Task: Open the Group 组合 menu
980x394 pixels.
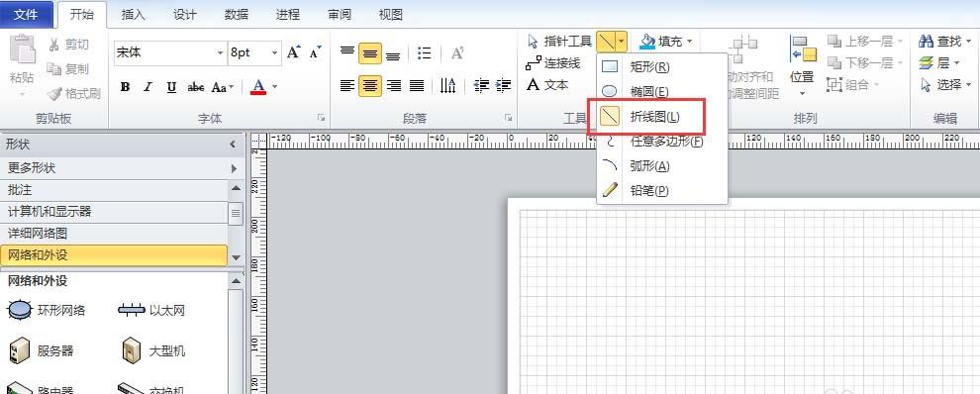Action: pos(853,84)
